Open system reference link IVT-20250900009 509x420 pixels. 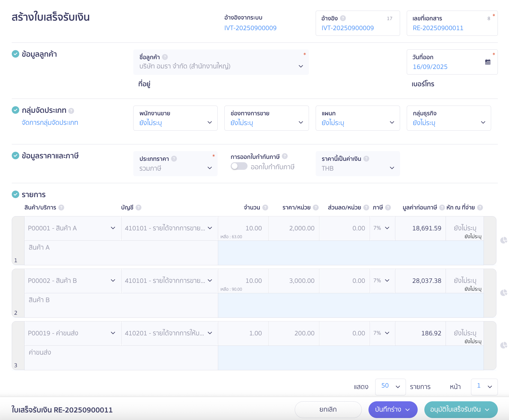click(x=250, y=28)
